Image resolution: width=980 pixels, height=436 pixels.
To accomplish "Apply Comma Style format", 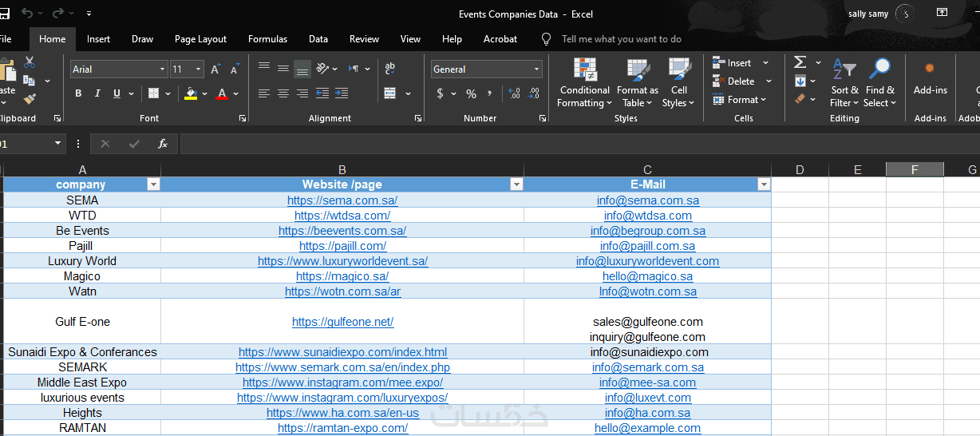I will 491,93.
